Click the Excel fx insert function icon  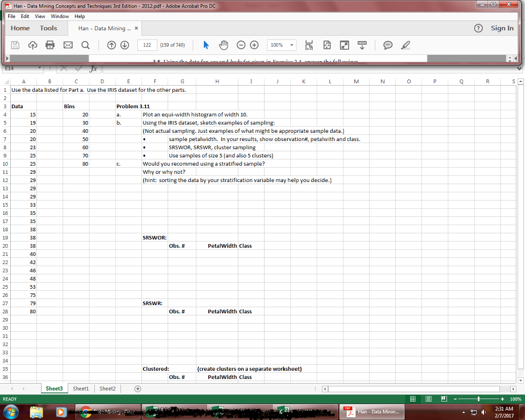pos(93,69)
